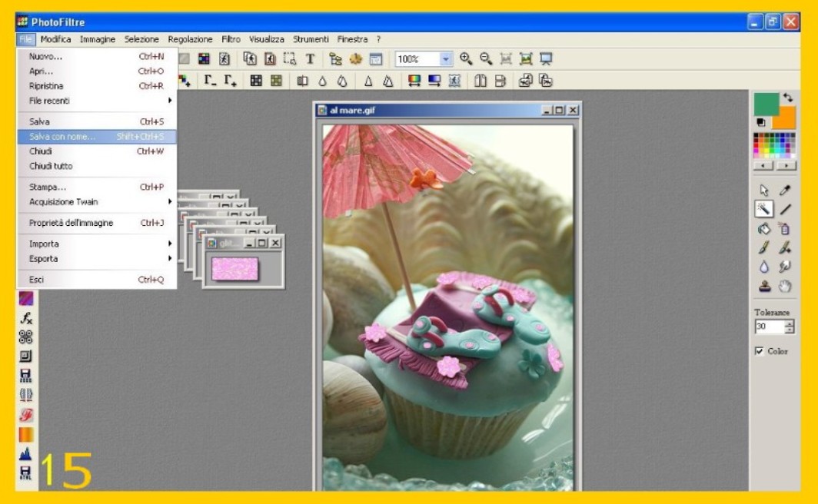
Task: Expand the Esporta submenu
Action: (x=96, y=258)
